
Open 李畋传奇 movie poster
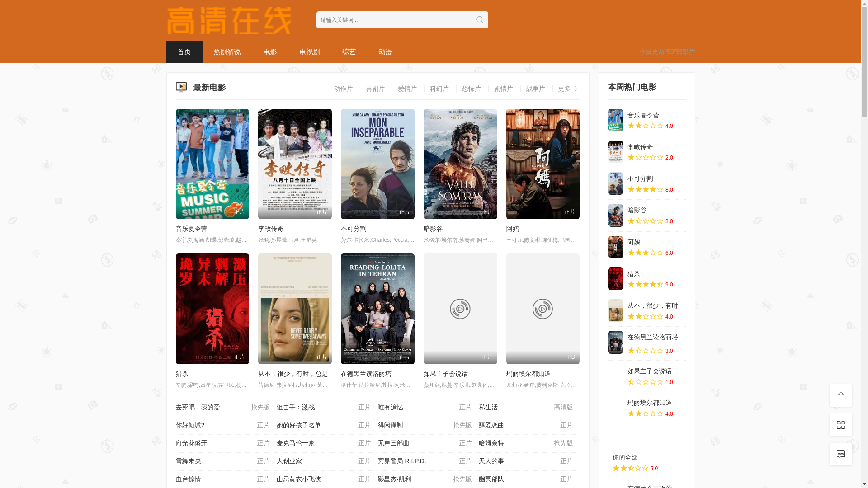[295, 164]
